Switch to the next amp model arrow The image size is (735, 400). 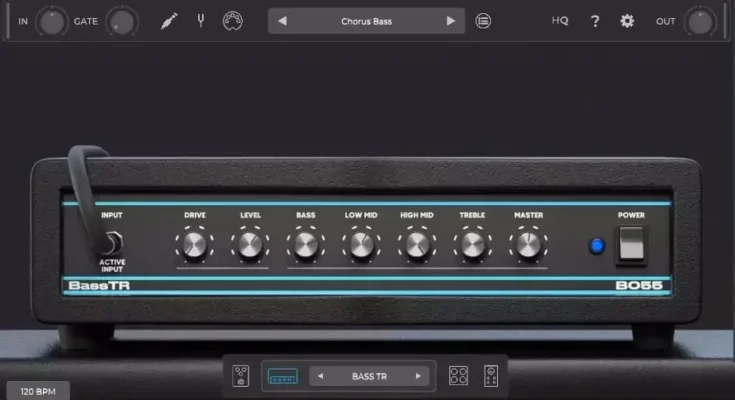(418, 377)
